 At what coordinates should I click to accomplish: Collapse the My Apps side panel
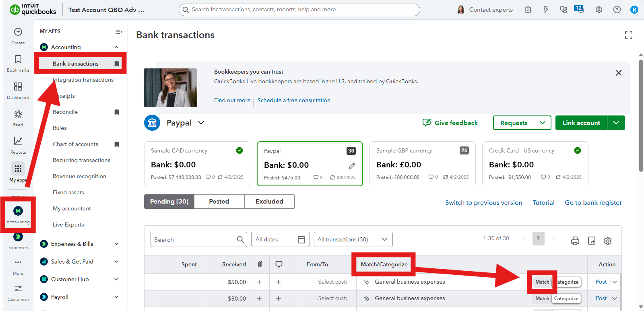[119, 31]
